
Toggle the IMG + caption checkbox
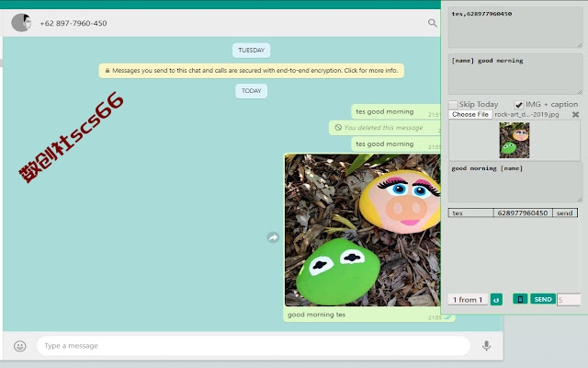(518, 105)
